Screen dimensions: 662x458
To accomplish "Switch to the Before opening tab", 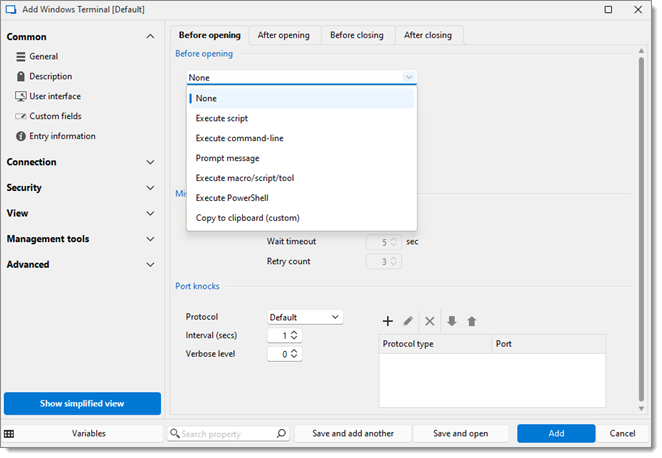I will click(x=209, y=35).
